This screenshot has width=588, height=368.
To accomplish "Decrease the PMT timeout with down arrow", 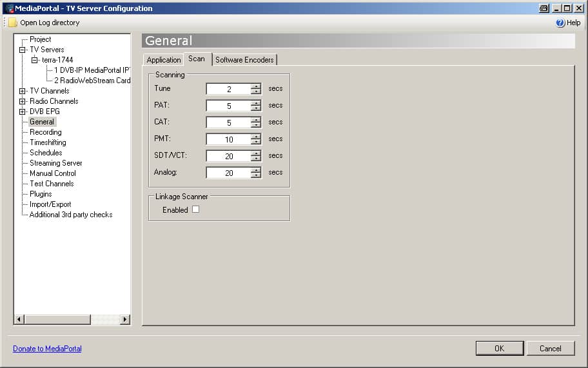I will click(256, 142).
